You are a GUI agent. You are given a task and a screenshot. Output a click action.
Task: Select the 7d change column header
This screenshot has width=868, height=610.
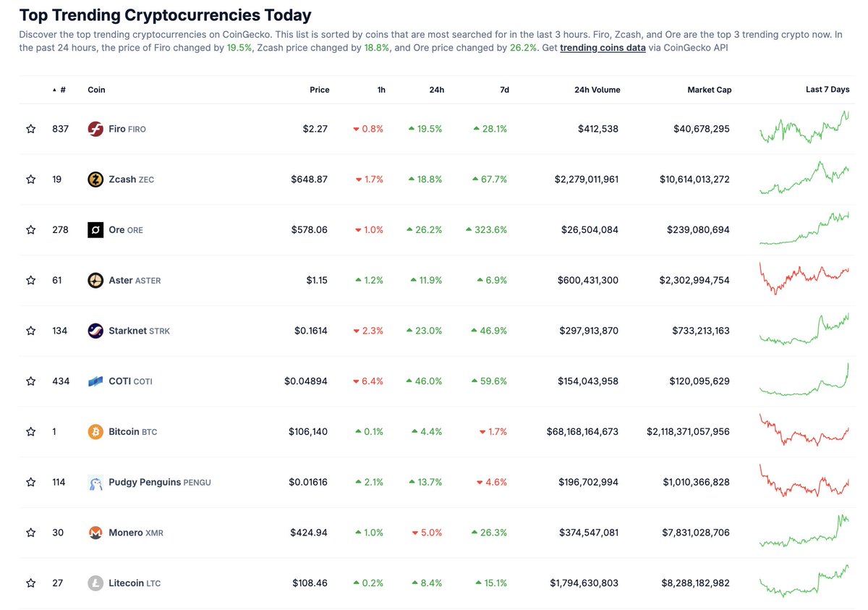click(x=504, y=90)
